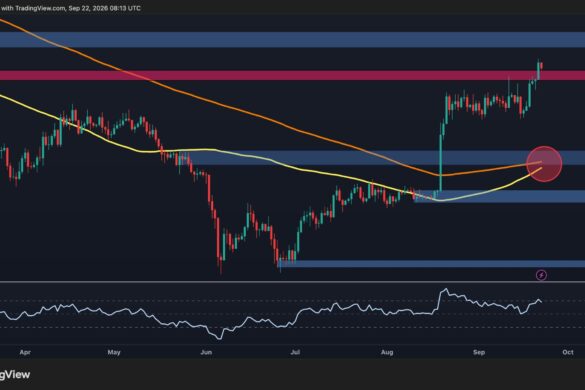The width and height of the screenshot is (585, 390).
Task: Click the purple lightning bolt event icon
Action: coord(541,275)
